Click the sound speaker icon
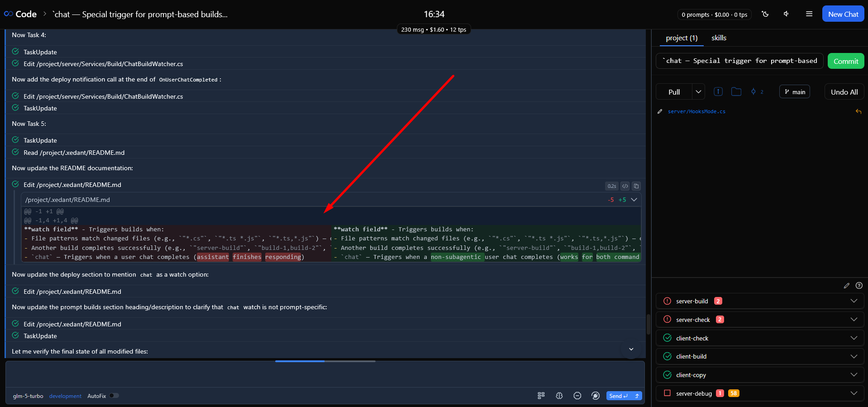This screenshot has height=407, width=868. (x=787, y=14)
